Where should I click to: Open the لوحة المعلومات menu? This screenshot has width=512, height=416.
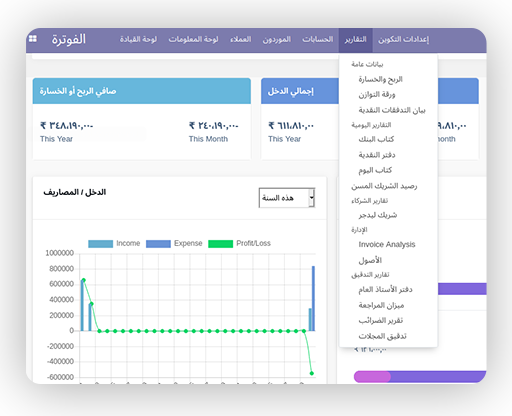[x=193, y=39]
